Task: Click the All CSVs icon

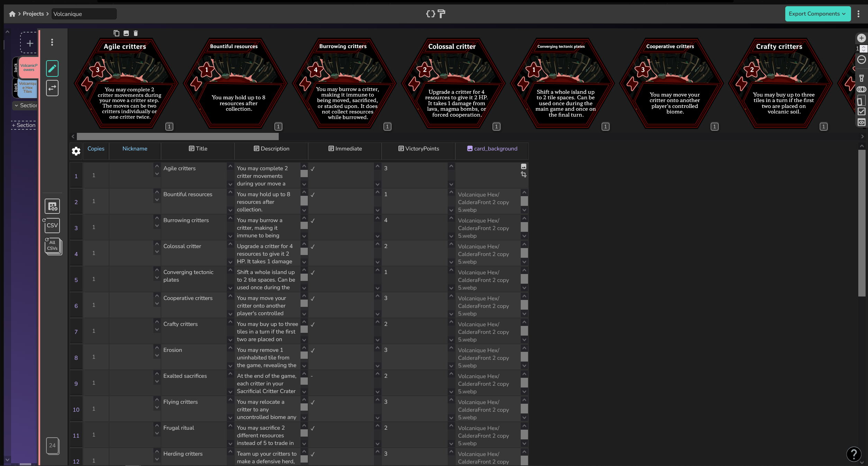Action: click(x=53, y=246)
